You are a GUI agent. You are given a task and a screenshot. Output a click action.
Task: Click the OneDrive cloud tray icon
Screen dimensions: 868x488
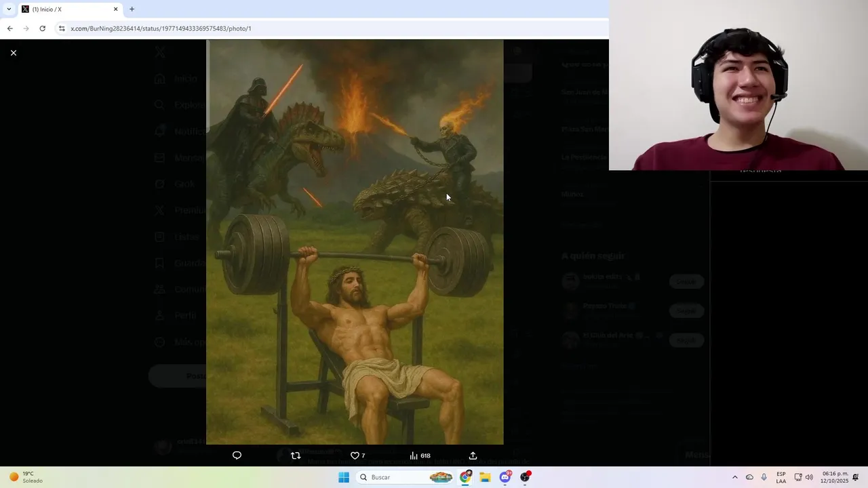(x=749, y=477)
